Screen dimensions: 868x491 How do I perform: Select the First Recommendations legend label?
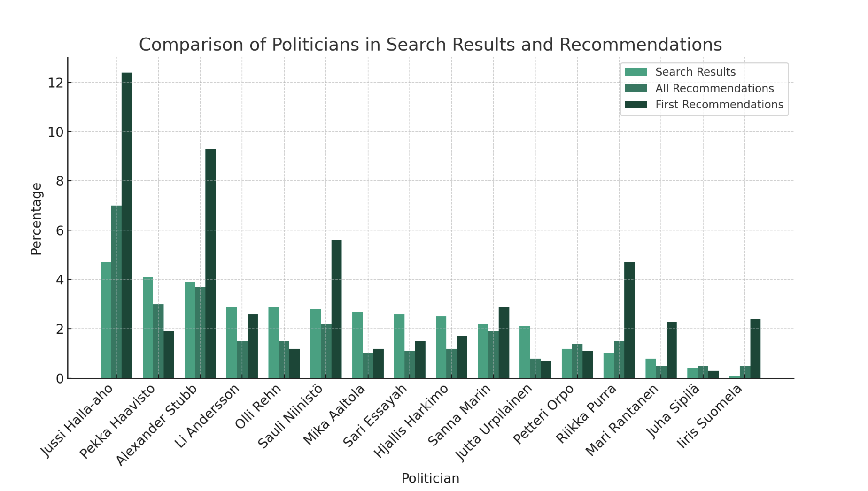(x=719, y=104)
